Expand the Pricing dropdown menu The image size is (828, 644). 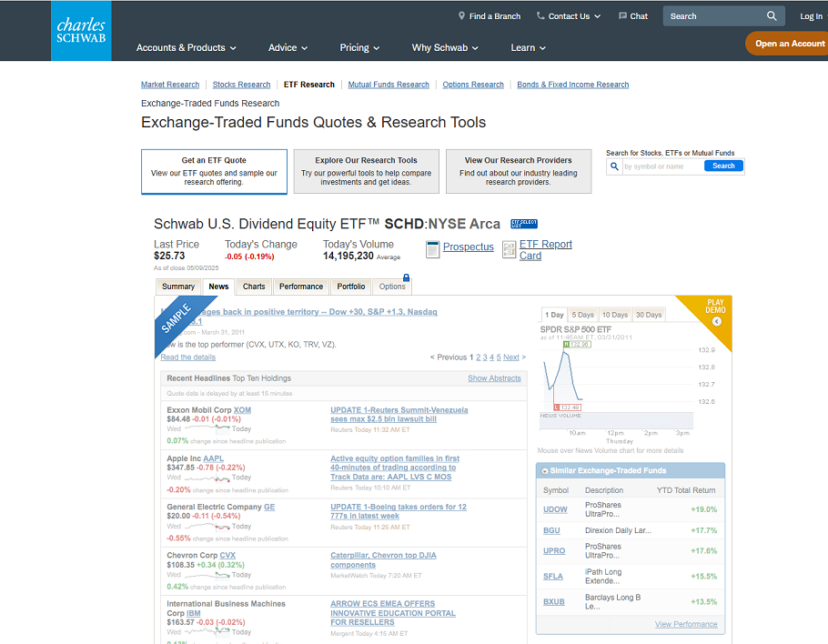[x=359, y=47]
